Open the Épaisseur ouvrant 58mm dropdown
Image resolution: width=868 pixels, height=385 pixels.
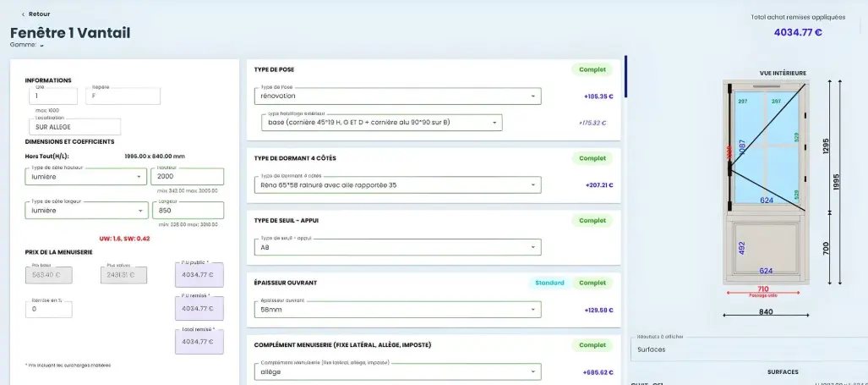[x=533, y=310]
